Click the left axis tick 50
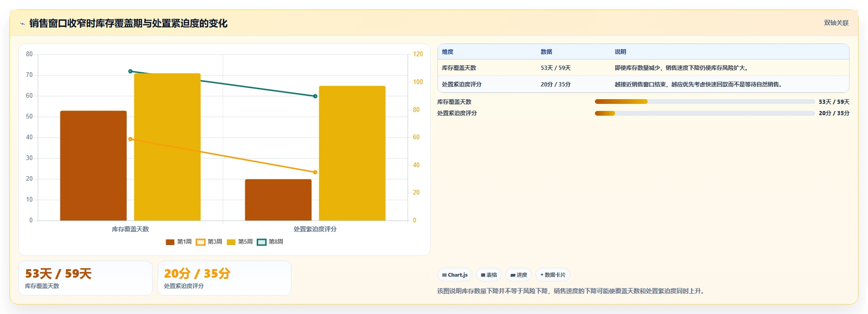Screen dimensions: 868x314 (x=29, y=117)
